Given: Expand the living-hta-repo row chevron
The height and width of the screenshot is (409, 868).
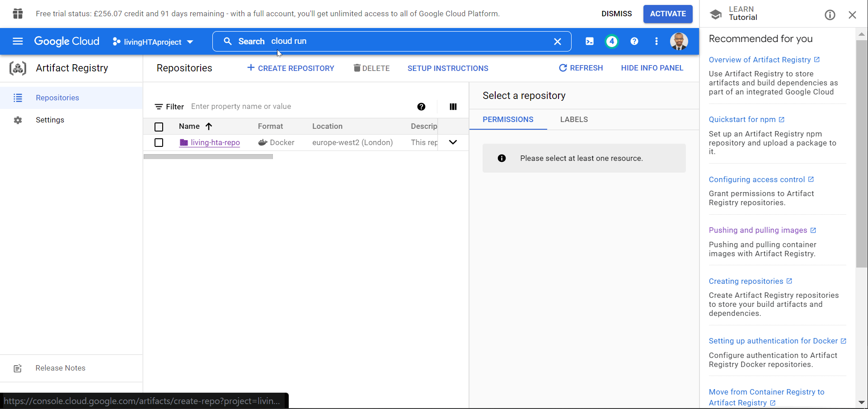Looking at the screenshot, I should tap(453, 142).
